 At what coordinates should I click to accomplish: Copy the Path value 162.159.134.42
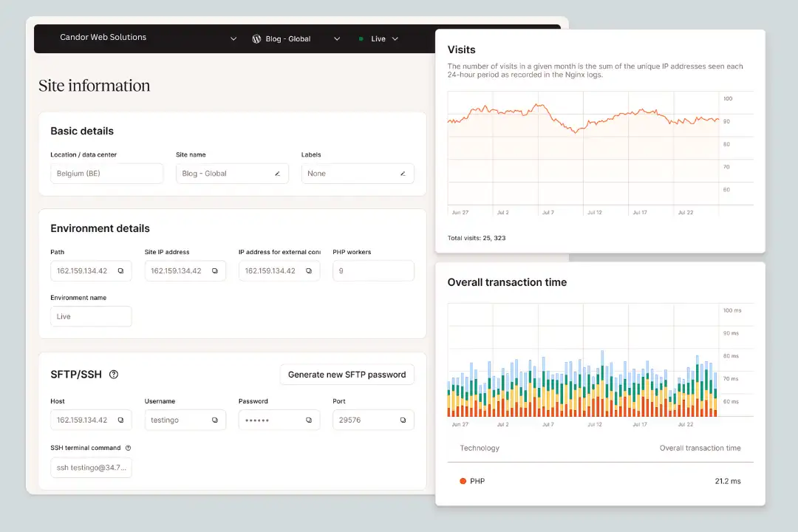pos(120,271)
